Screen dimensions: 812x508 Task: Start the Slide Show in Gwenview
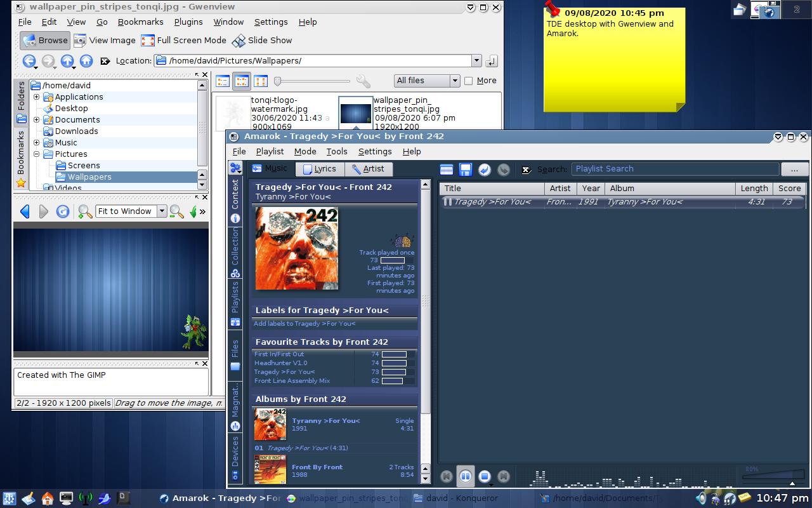coord(262,40)
